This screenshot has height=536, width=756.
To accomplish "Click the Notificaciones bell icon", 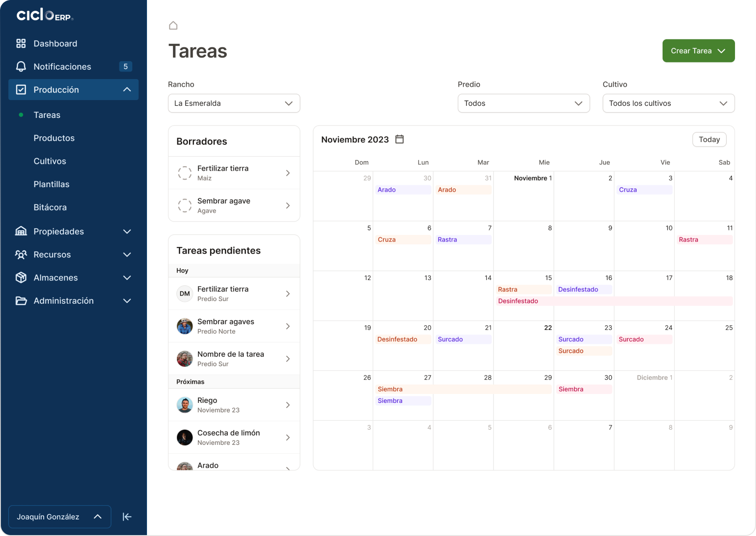I will point(21,66).
